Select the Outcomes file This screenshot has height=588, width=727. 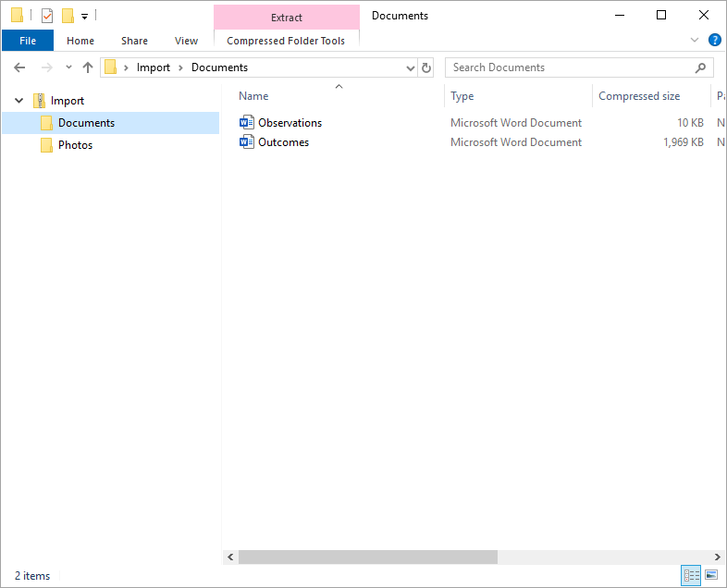tap(283, 142)
